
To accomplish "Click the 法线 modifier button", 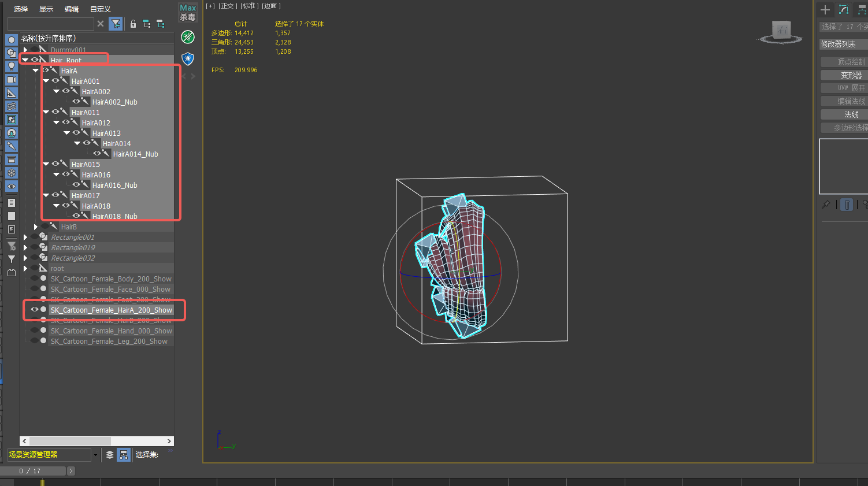I will [x=844, y=114].
